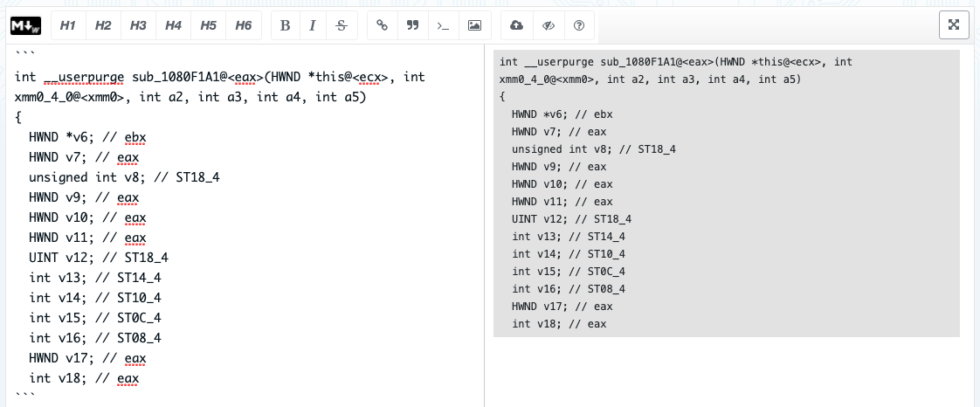Viewport: 980px width, 407px height.
Task: Click editor line 'UINT v12; // ST18_4'
Action: click(x=99, y=258)
